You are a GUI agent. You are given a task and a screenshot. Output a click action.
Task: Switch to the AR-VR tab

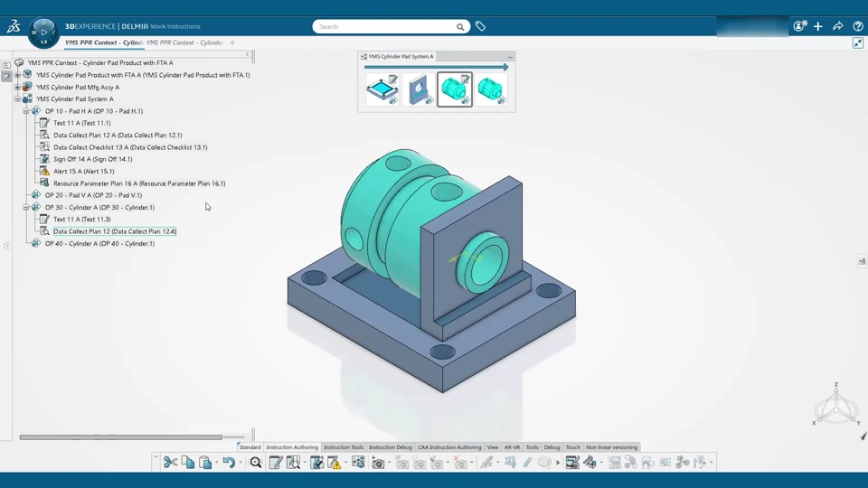click(512, 447)
